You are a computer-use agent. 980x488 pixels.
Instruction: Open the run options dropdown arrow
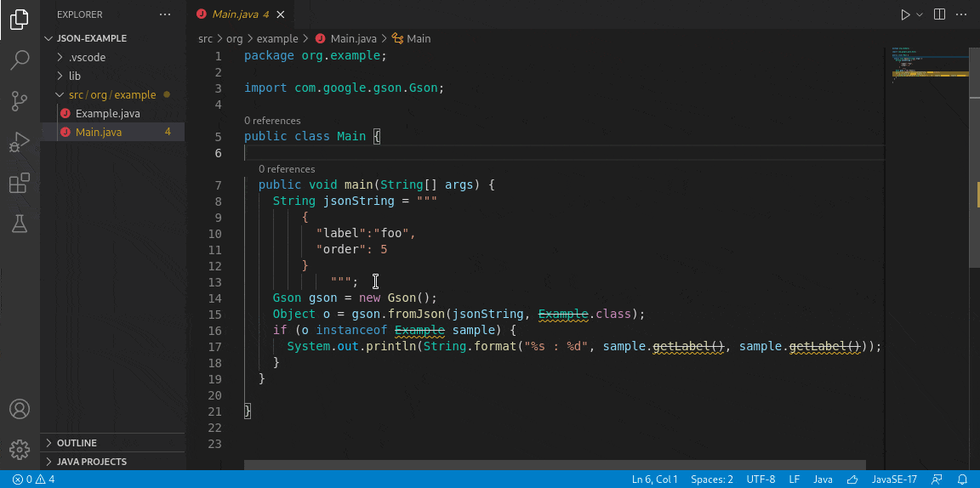point(920,14)
